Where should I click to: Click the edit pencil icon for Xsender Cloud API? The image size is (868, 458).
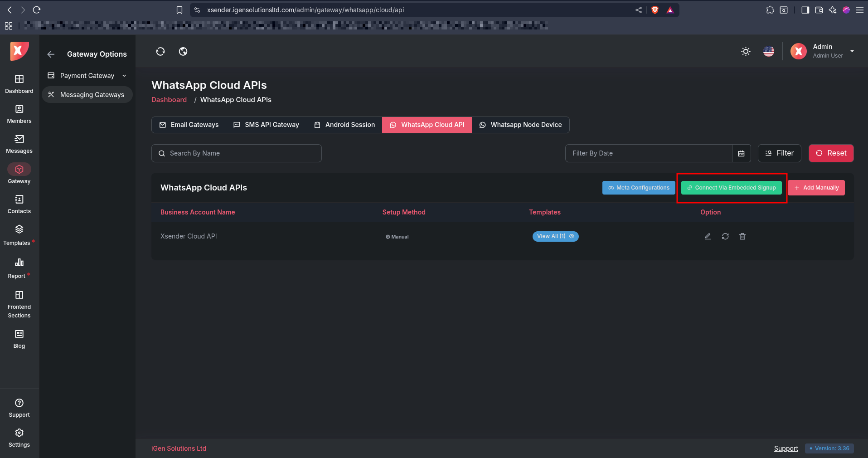(708, 236)
